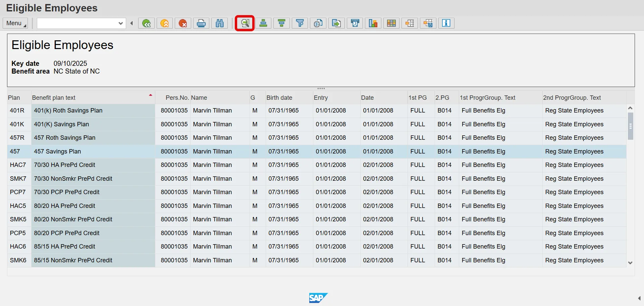
Task: Click the Birth date column header
Action: 279,98
